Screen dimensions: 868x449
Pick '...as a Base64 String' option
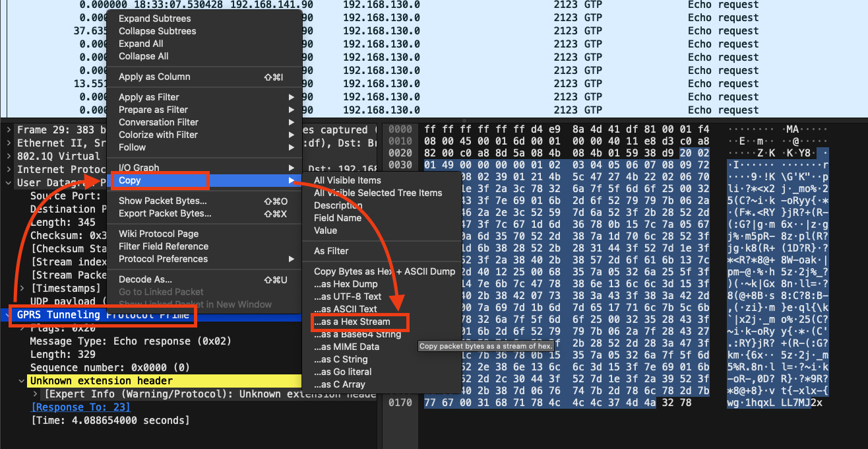(x=357, y=334)
